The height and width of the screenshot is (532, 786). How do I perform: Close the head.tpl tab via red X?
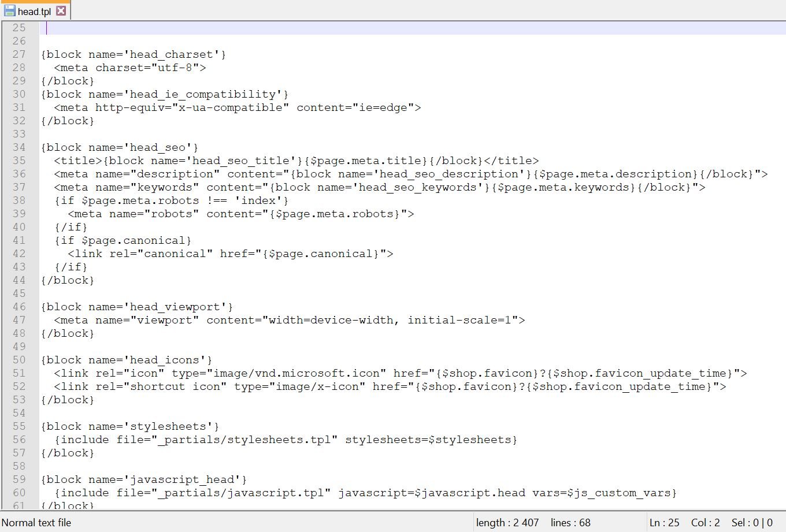coord(61,11)
